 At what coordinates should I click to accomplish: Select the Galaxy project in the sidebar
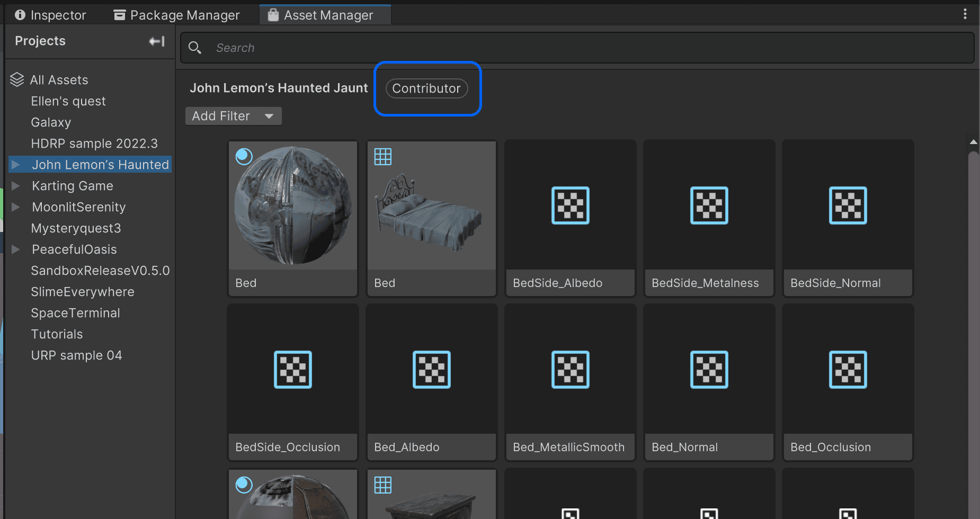point(51,122)
